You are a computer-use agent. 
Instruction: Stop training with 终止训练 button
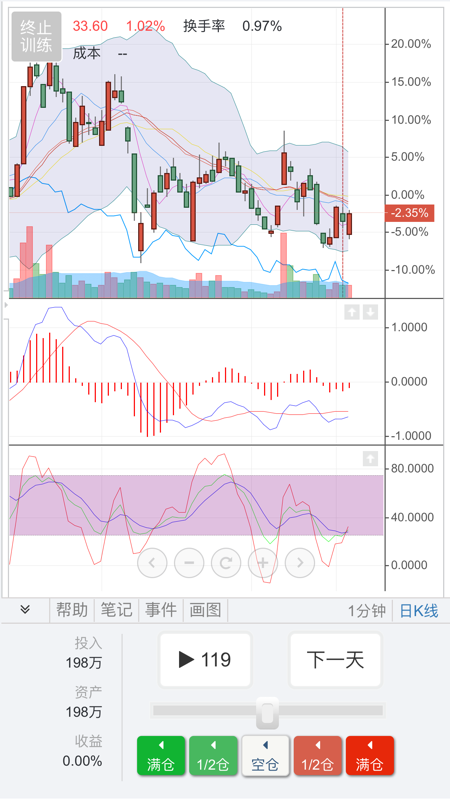point(36,37)
